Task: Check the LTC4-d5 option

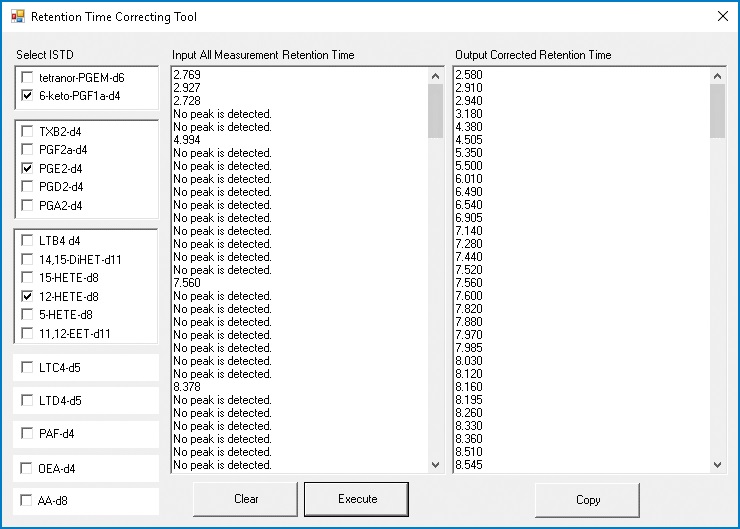Action: (x=27, y=367)
